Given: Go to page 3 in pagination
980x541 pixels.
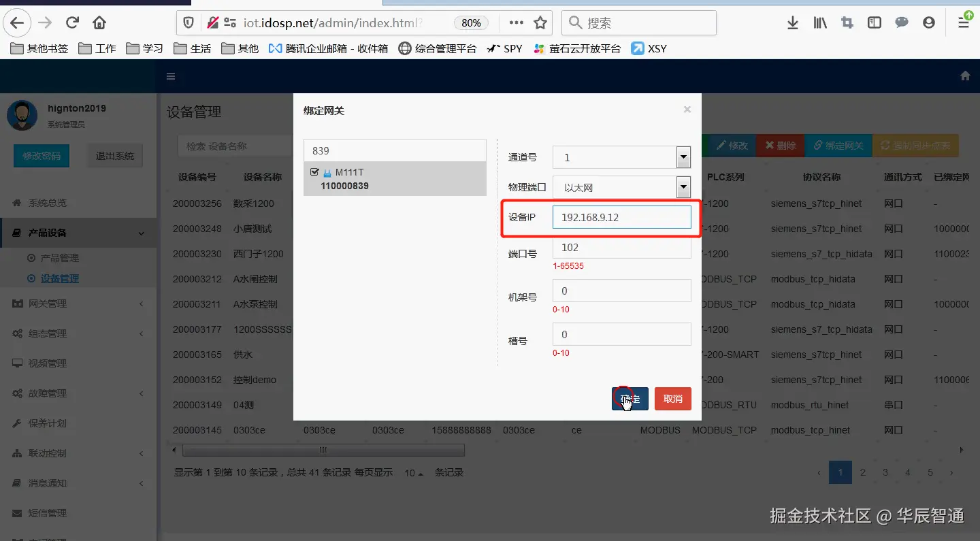Looking at the screenshot, I should click(x=885, y=472).
